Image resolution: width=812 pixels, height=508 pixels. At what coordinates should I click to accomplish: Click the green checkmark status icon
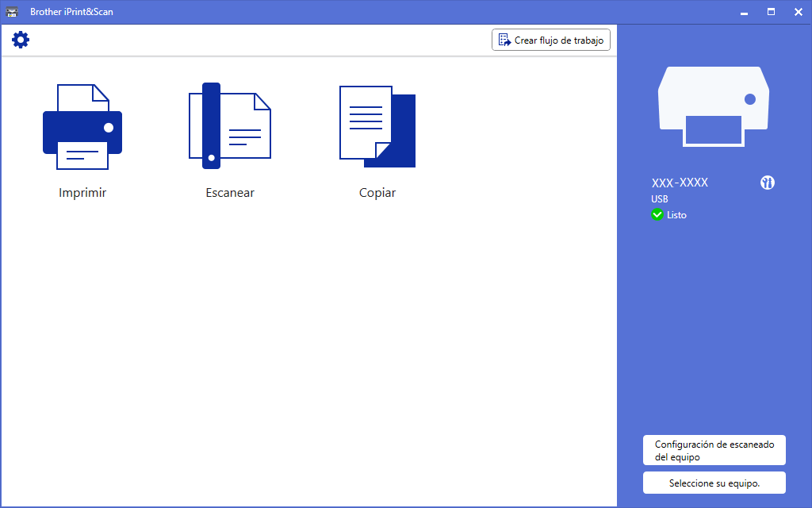pos(657,215)
